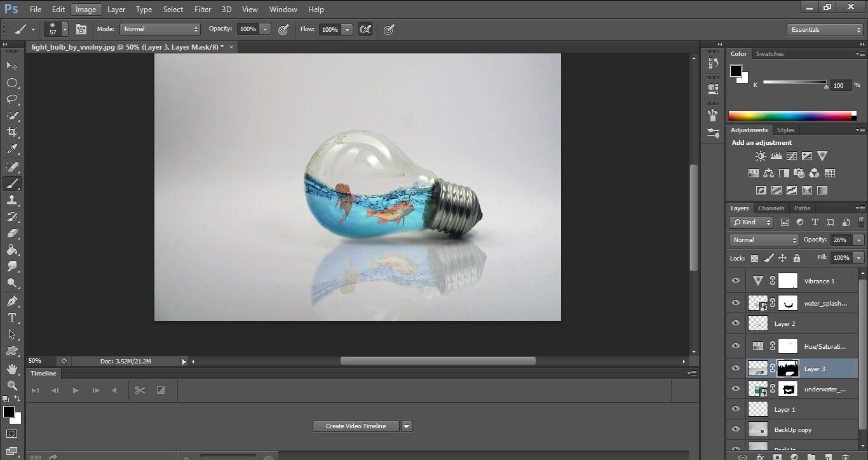This screenshot has width=868, height=460.
Task: Click the K grayscale slider
Action: 794,83
